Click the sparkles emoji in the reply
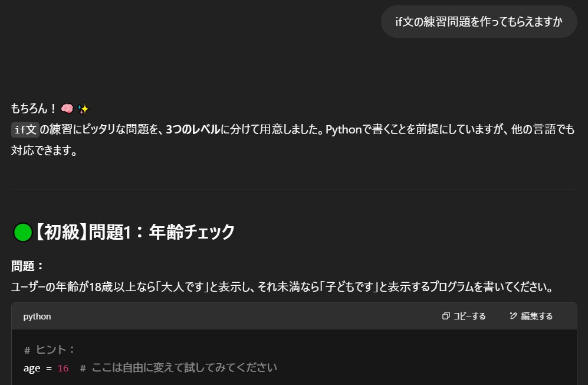The image size is (588, 385). [x=83, y=109]
